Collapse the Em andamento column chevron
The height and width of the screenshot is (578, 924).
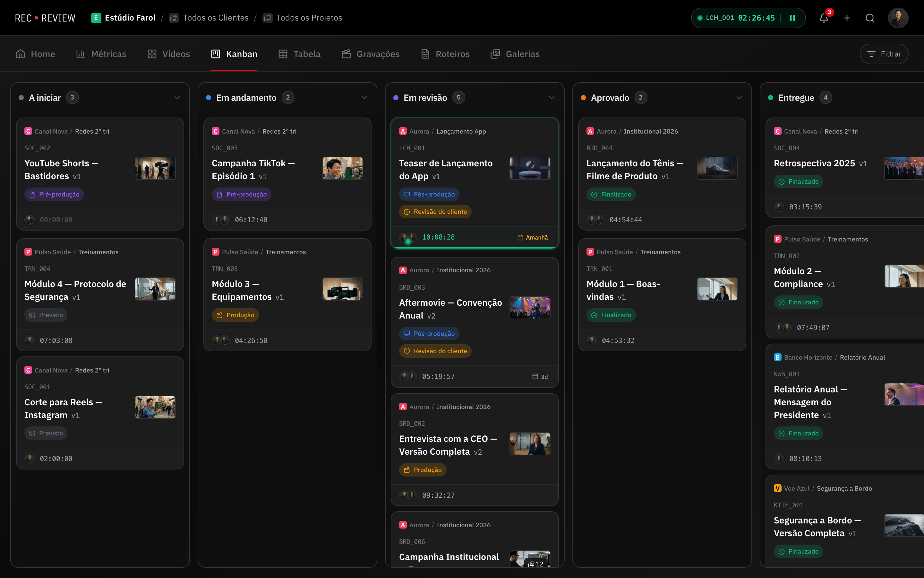(x=364, y=98)
